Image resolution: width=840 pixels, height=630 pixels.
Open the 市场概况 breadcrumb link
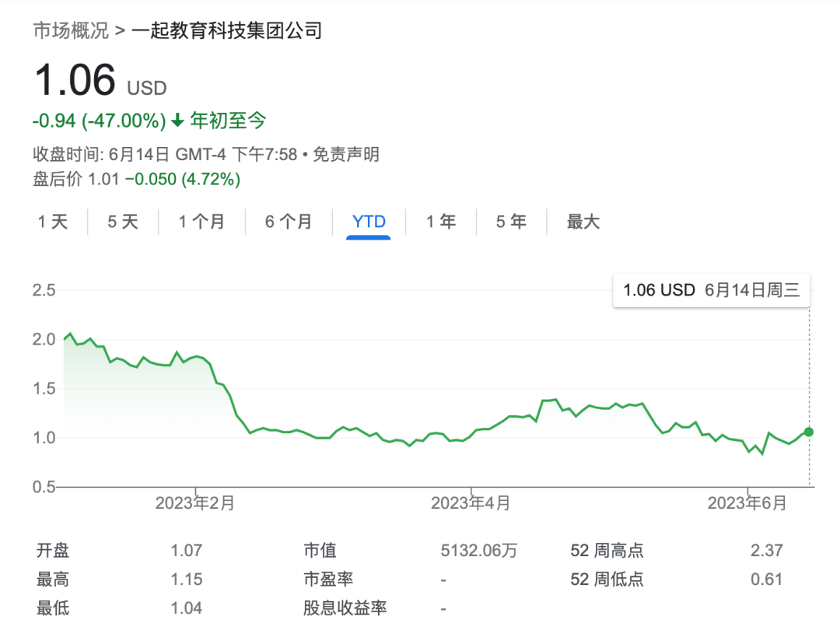click(x=71, y=30)
